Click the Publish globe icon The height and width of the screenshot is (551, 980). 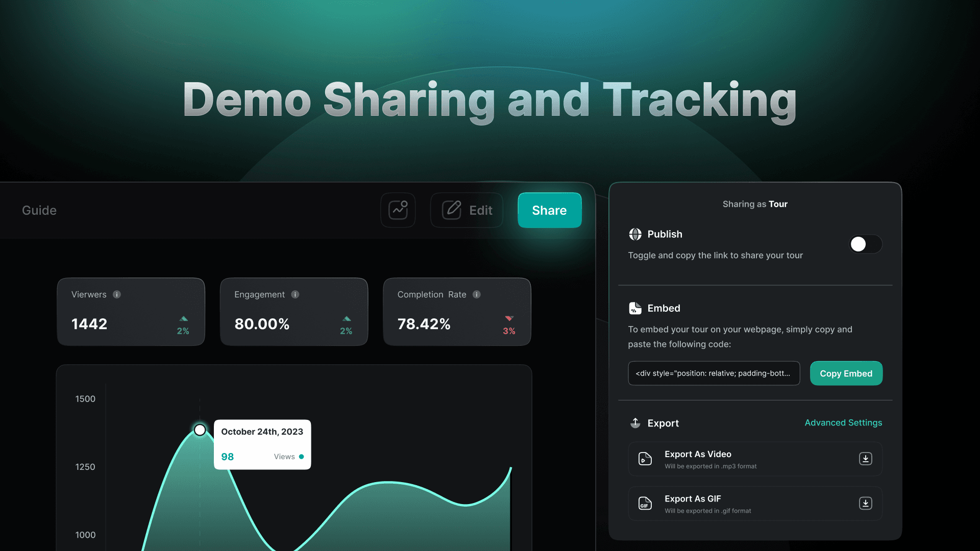coord(635,234)
